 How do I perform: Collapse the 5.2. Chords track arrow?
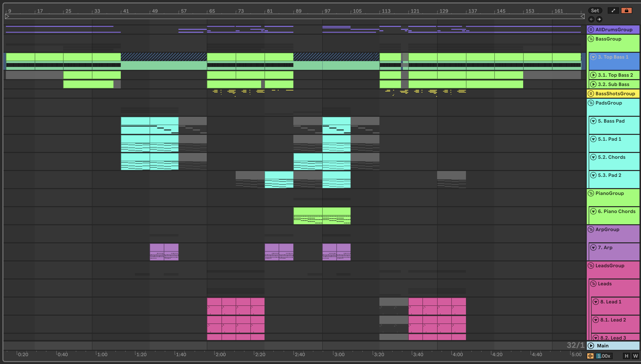[593, 157]
